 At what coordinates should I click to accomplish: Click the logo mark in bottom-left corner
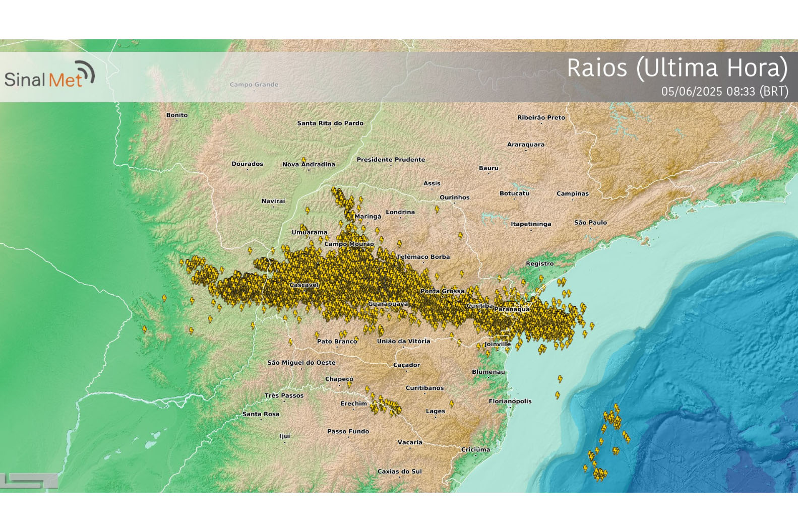[29, 481]
